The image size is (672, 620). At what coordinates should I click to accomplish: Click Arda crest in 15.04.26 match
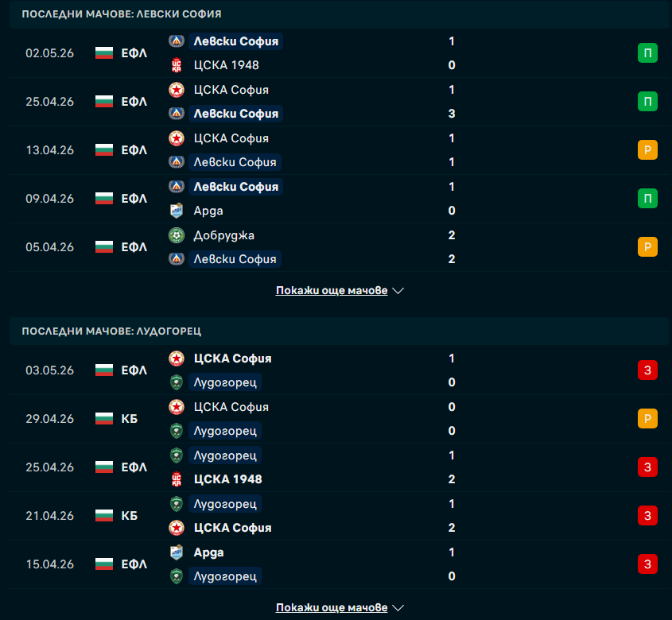176,552
